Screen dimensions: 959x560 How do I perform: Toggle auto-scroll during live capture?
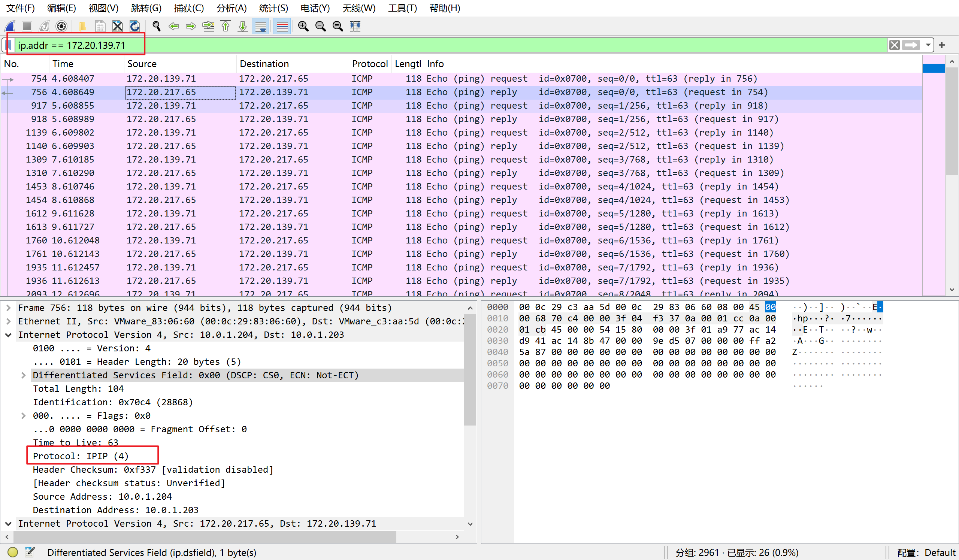[x=261, y=26]
